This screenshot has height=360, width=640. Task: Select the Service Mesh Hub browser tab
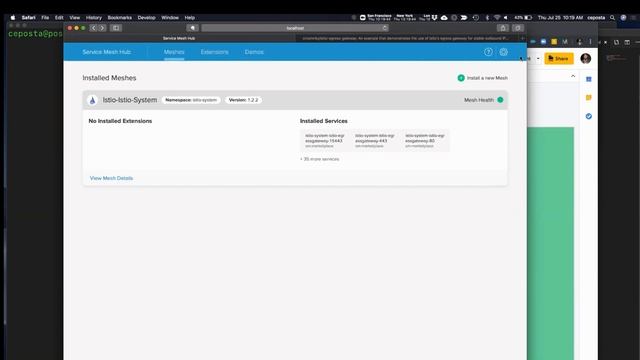[179, 38]
